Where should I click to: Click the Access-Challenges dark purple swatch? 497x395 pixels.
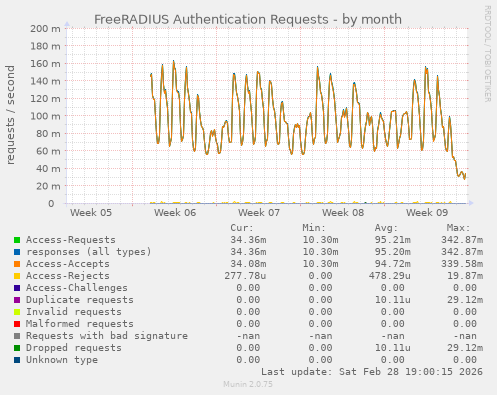[x=17, y=288]
